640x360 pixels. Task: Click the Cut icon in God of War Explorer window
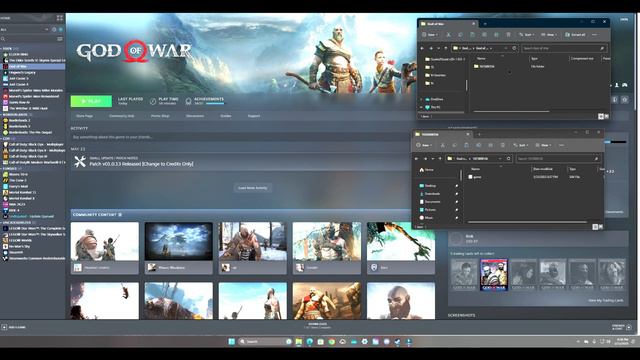pos(448,35)
